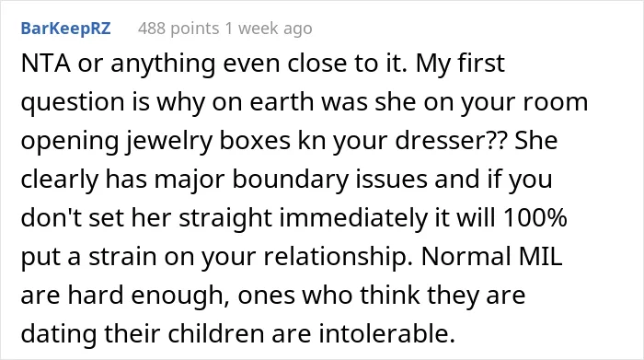Open the BarKeepRZ user profile link
This screenshot has width=644, height=360.
[65, 29]
